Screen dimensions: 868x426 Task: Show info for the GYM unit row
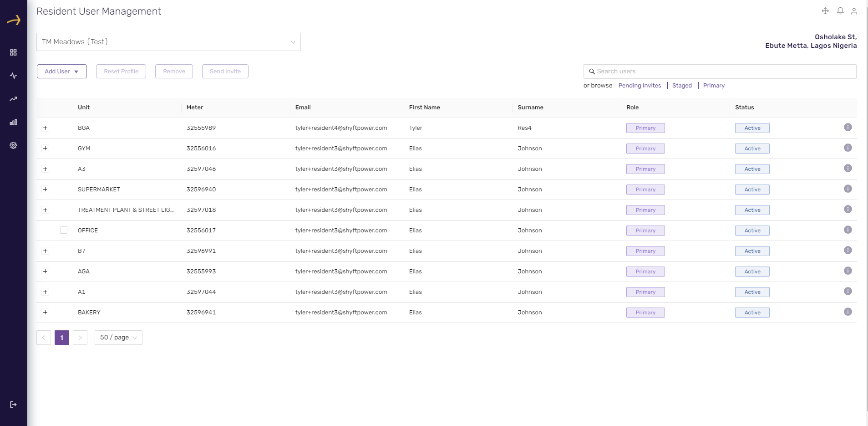point(848,148)
